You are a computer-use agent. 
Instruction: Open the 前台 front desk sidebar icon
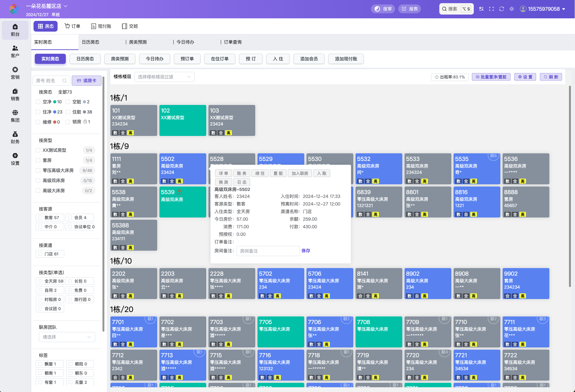coord(15,30)
